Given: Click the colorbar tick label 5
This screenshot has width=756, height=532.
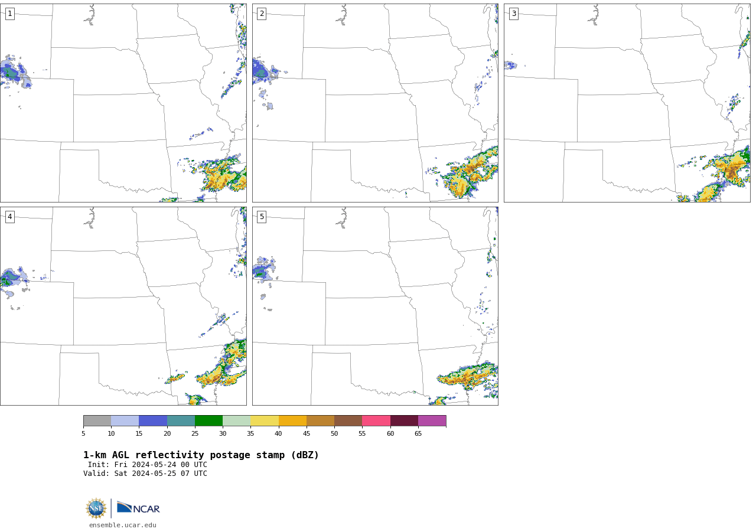Looking at the screenshot, I should 83,433.
